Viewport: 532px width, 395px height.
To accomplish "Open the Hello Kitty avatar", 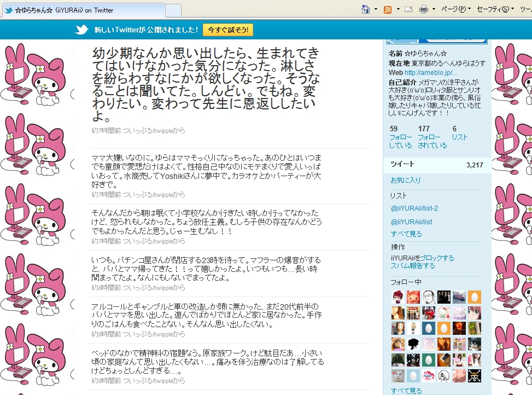I will (x=444, y=312).
